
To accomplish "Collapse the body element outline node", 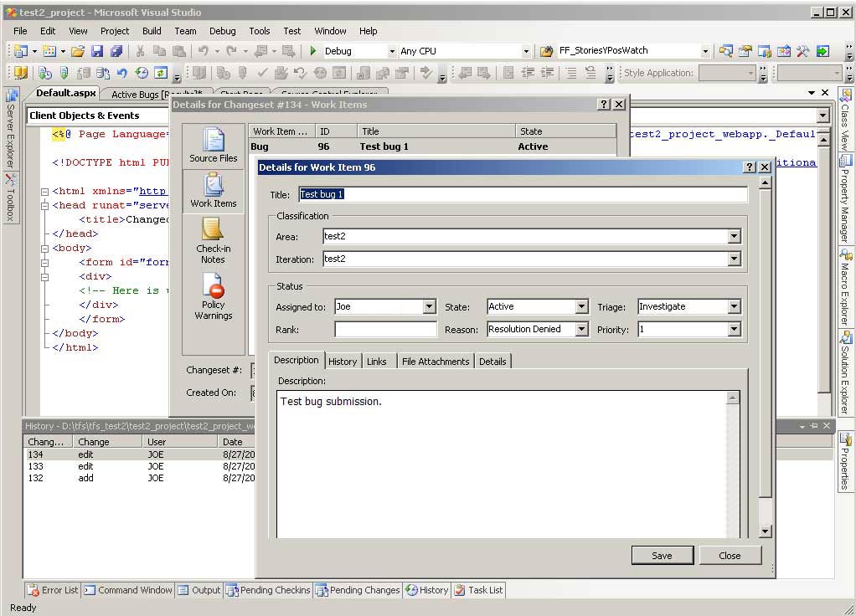I will (44, 249).
